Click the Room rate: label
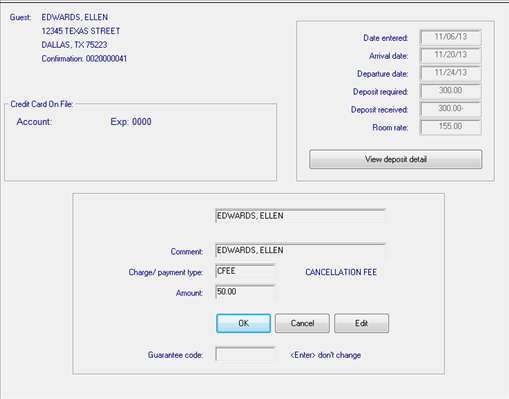 tap(390, 128)
